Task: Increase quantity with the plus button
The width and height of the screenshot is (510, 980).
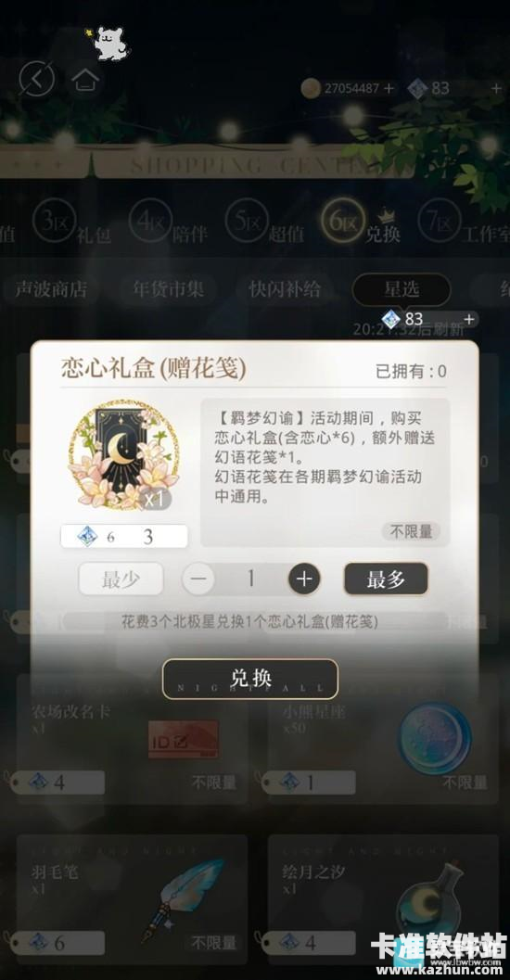Action: [x=304, y=579]
